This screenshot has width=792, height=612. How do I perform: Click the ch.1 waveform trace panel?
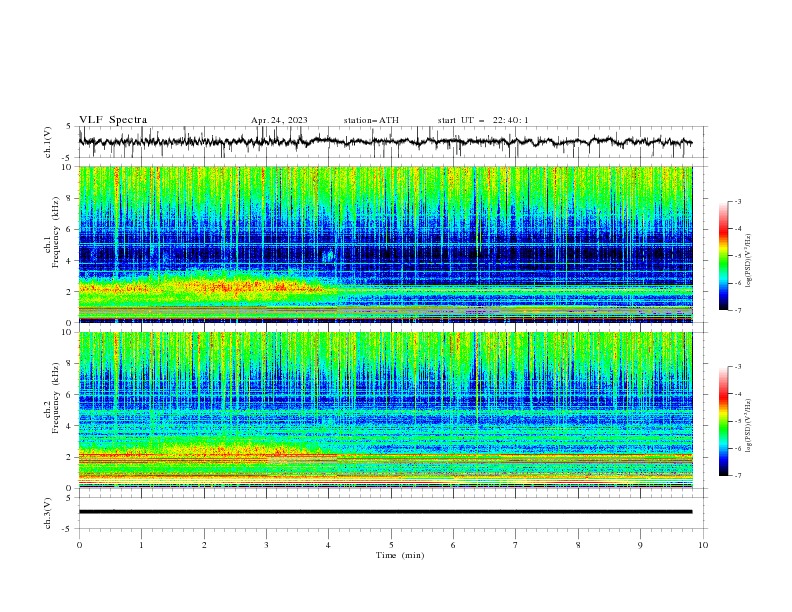[x=392, y=142]
